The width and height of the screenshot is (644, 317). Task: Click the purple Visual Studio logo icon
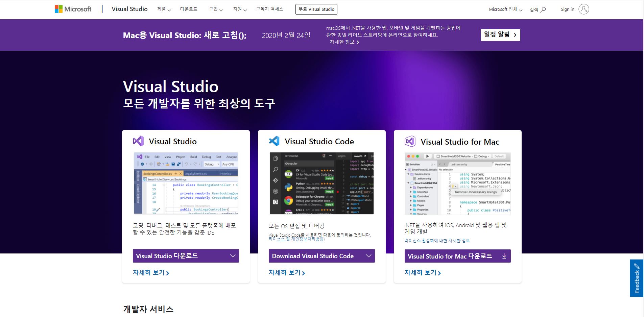point(138,141)
